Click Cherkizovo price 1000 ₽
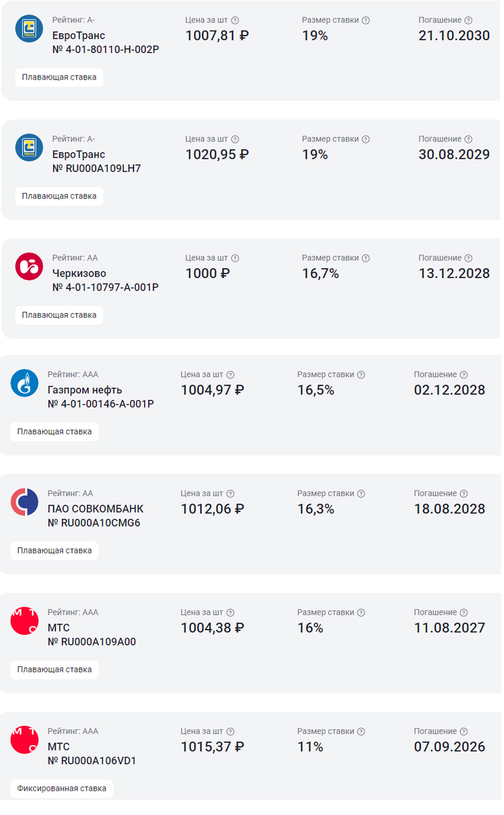 coord(208,274)
